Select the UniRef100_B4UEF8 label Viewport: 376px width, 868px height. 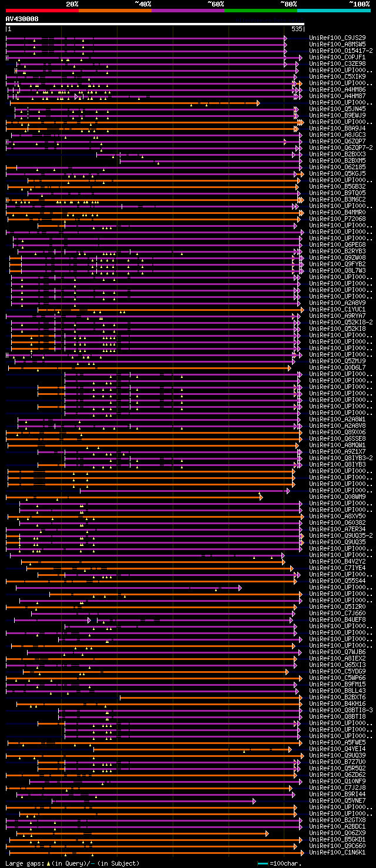[337, 619]
